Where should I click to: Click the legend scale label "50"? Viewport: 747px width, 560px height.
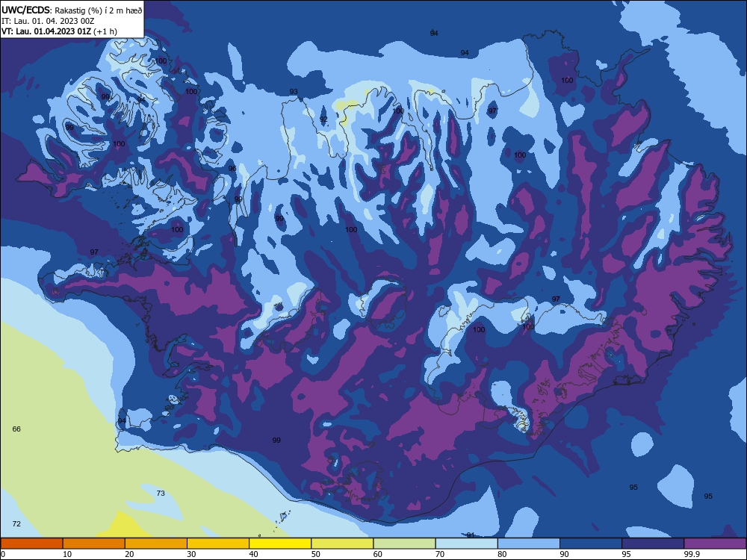tap(316, 554)
